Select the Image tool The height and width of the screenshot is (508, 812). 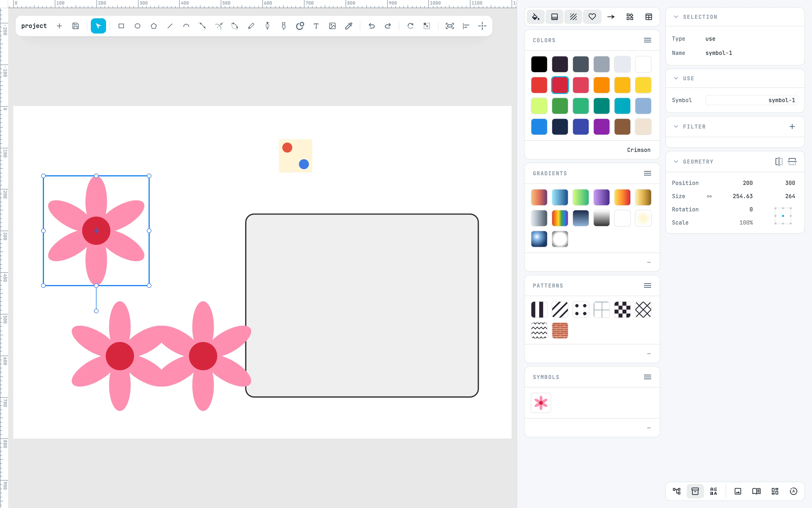tap(332, 26)
